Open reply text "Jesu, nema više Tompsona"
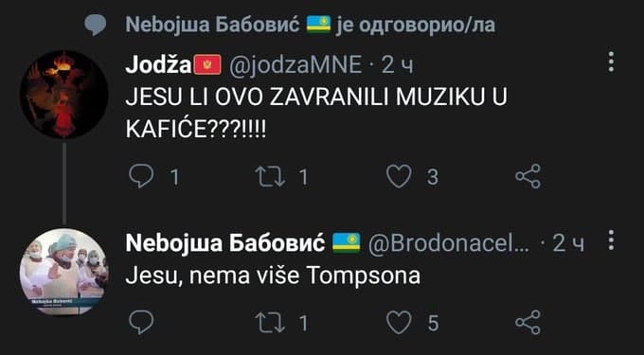 tap(273, 276)
